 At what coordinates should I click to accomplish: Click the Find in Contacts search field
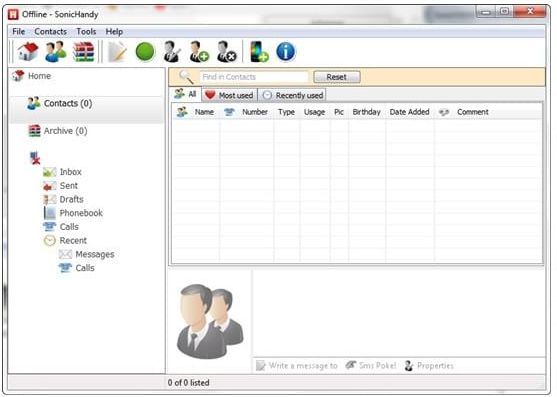click(x=254, y=77)
